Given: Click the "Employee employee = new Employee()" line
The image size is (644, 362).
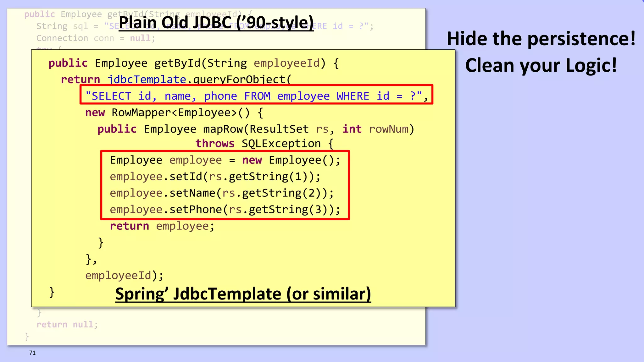Looking at the screenshot, I should (225, 160).
